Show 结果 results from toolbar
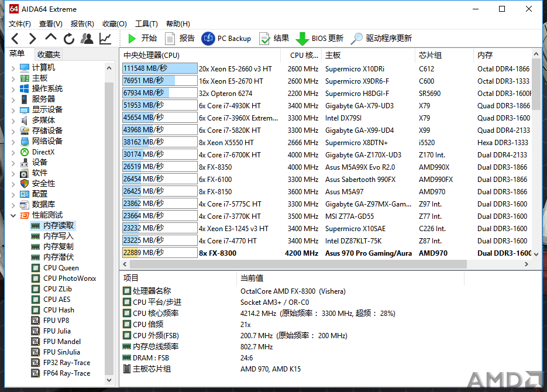This screenshot has height=392, width=547. click(274, 39)
